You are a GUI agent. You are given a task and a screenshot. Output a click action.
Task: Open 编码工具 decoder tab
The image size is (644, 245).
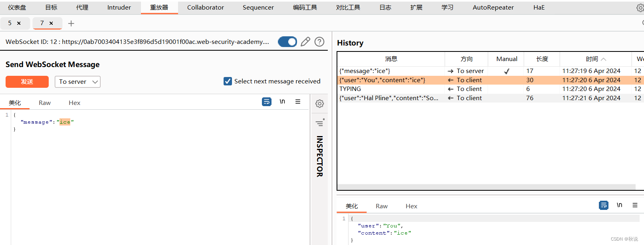pos(305,8)
